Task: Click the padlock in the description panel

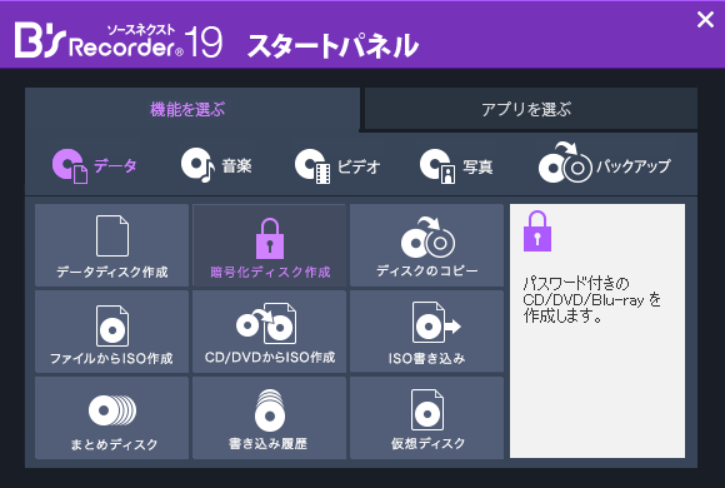Action: click(x=537, y=231)
